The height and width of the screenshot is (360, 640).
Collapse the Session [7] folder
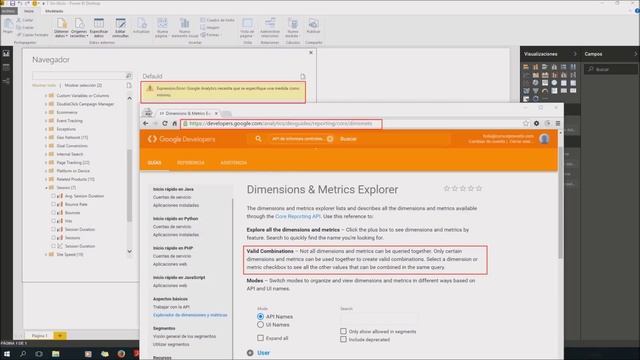click(x=46, y=188)
